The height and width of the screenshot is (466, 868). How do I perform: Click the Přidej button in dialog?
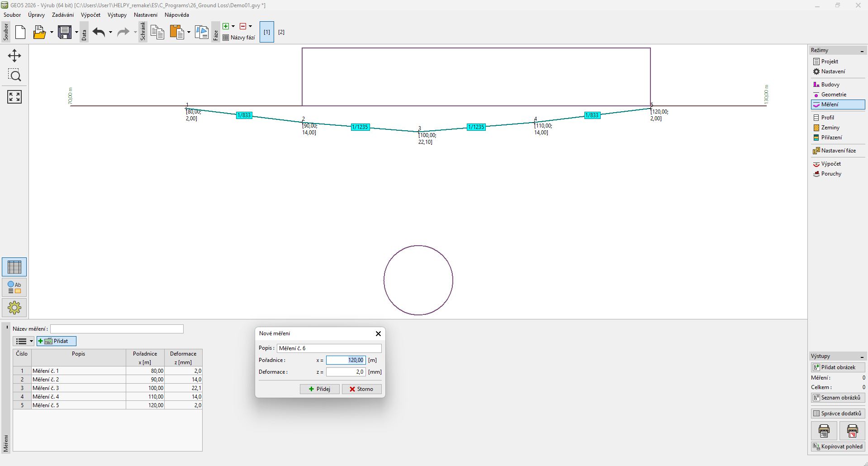pos(319,389)
